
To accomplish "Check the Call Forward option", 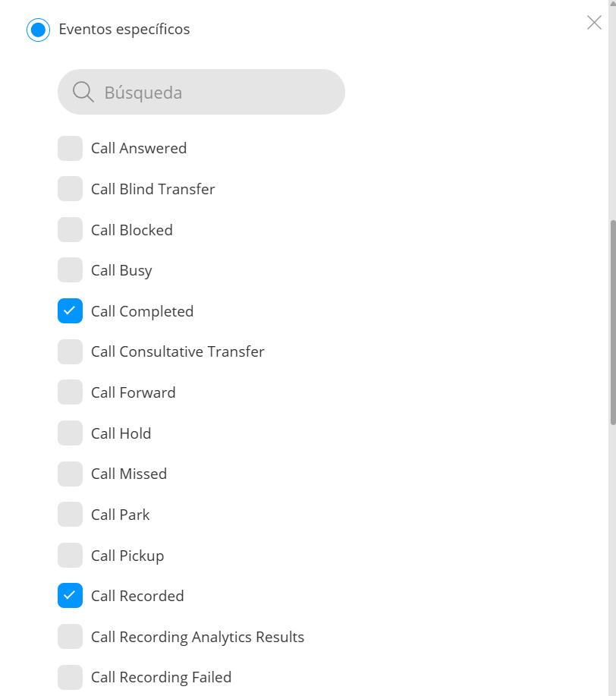I will coord(70,392).
